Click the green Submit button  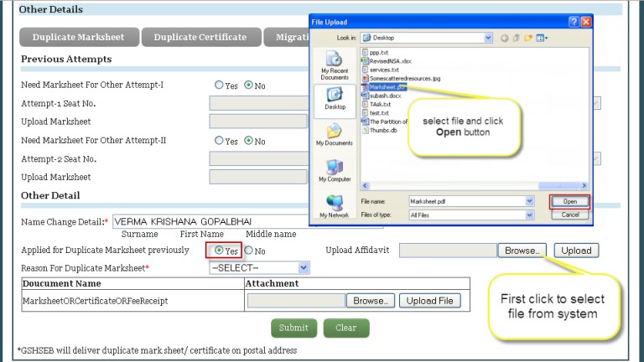click(x=293, y=328)
